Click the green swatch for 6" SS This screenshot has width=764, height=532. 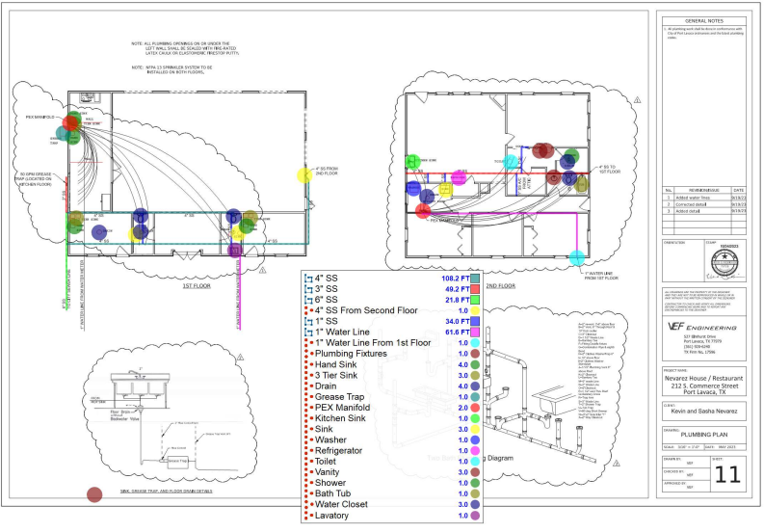coord(475,300)
